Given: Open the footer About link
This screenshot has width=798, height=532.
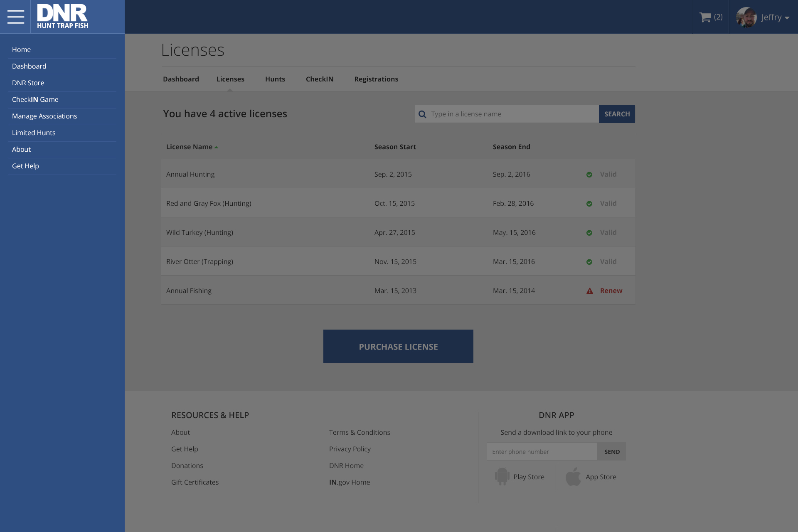Looking at the screenshot, I should coord(180,432).
